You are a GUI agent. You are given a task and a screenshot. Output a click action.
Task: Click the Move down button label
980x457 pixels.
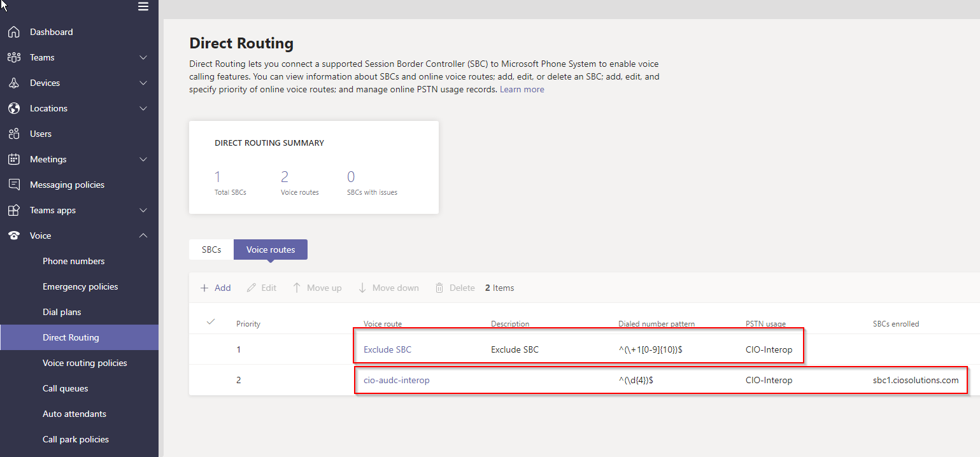tap(395, 288)
